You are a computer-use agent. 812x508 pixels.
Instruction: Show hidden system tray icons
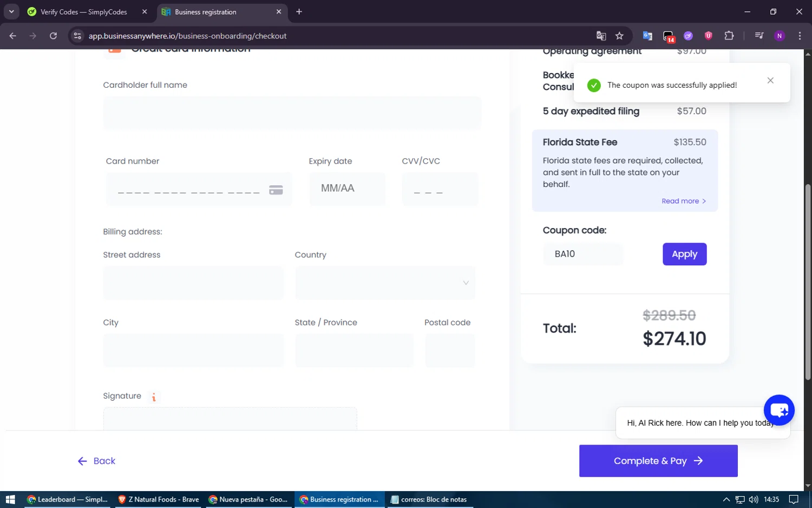click(726, 499)
